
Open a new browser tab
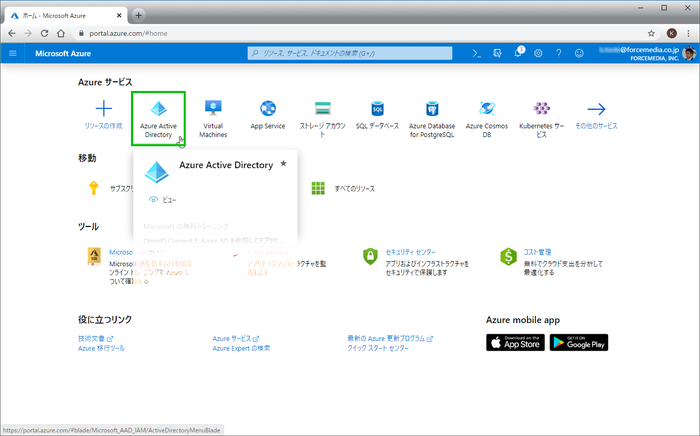138,15
